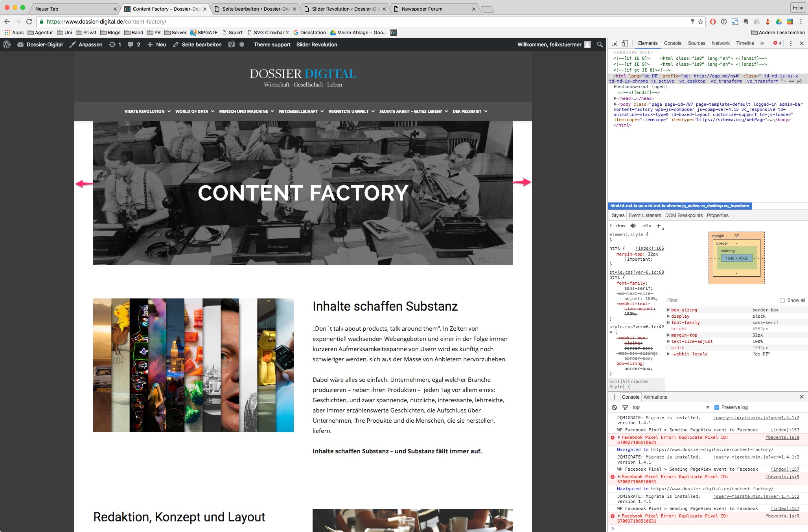Switch to the Newspaper Forum browser tab

(434, 9)
